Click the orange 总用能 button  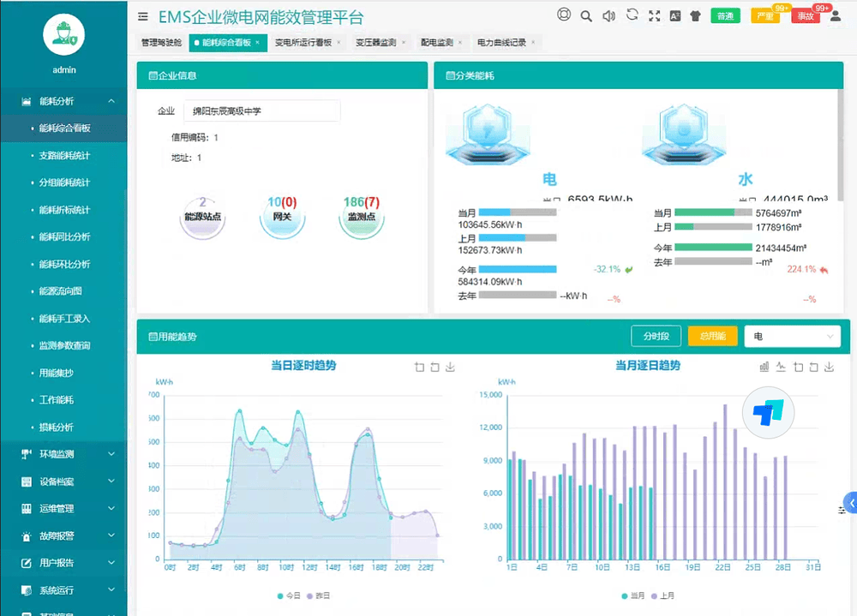click(712, 337)
